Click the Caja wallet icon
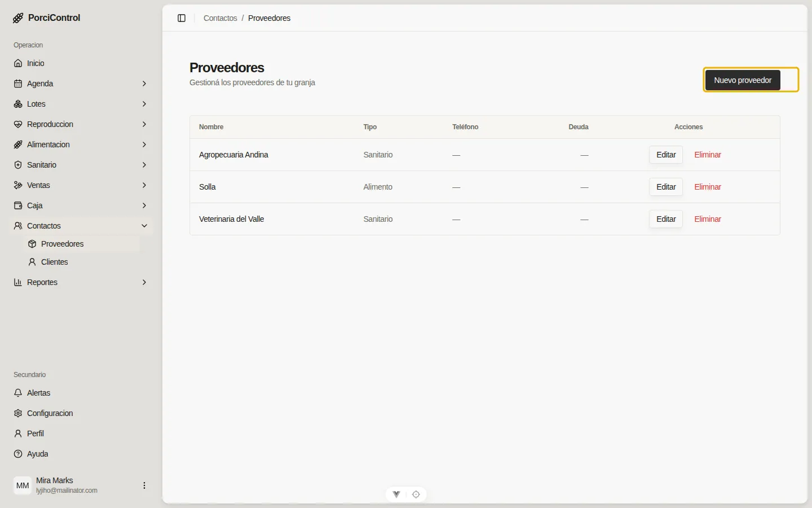 [x=18, y=205]
